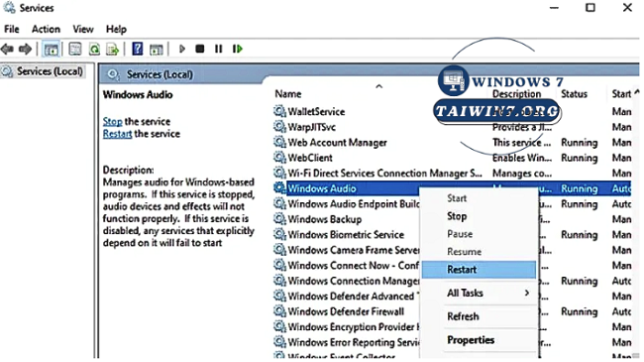The height and width of the screenshot is (362, 644).
Task: Click the scrollbar up arrow in services list
Action: pos(637,92)
